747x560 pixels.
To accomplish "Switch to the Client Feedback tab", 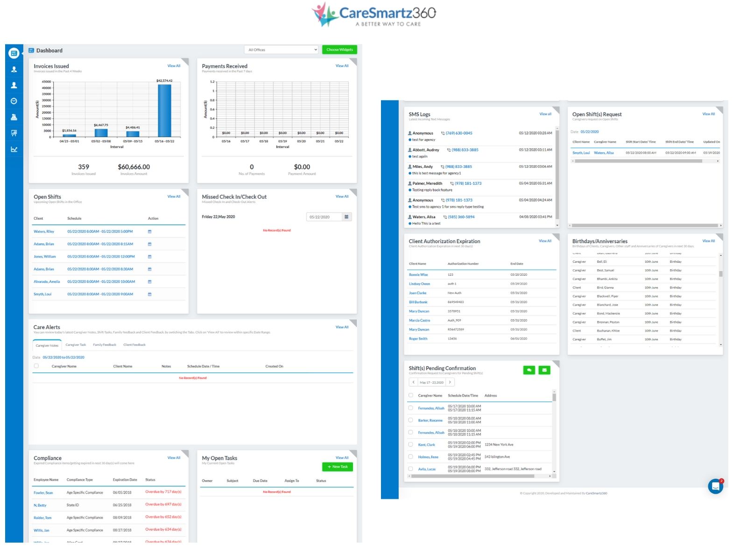I will [134, 345].
